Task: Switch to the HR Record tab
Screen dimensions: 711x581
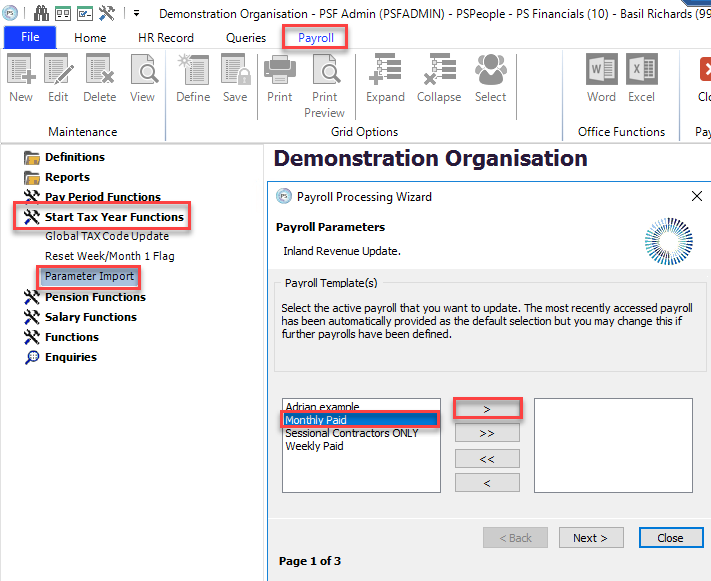Action: click(x=166, y=38)
